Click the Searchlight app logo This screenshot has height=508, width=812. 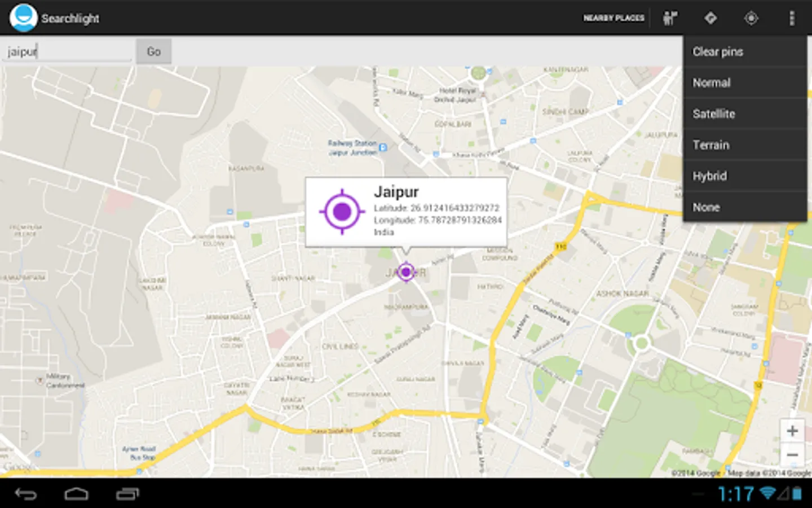(x=24, y=17)
